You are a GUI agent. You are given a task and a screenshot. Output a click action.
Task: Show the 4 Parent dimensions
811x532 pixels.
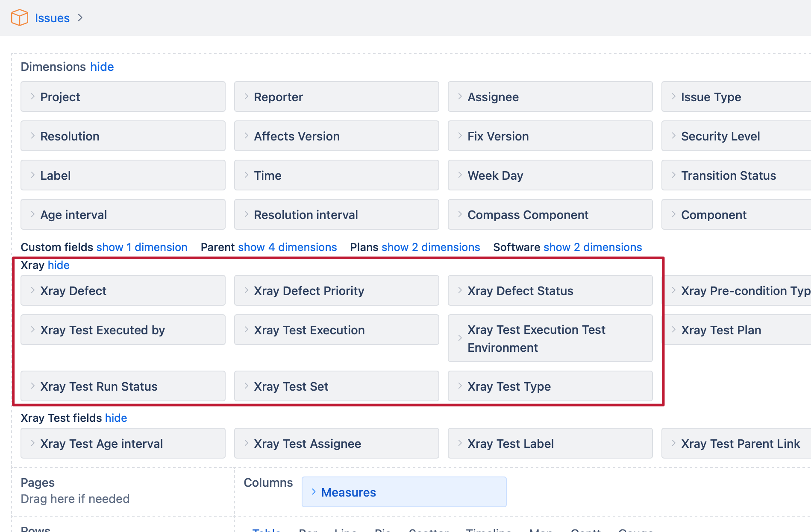point(287,247)
